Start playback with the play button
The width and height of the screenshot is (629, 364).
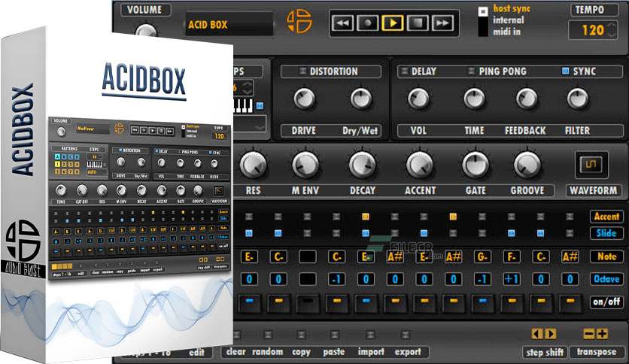tap(392, 23)
